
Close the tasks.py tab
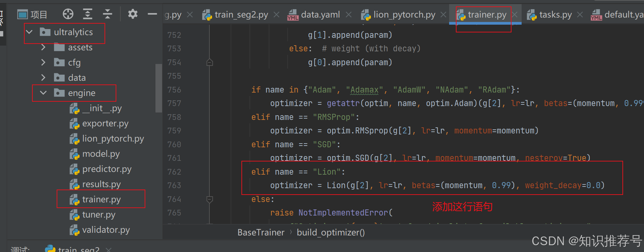[x=580, y=15]
